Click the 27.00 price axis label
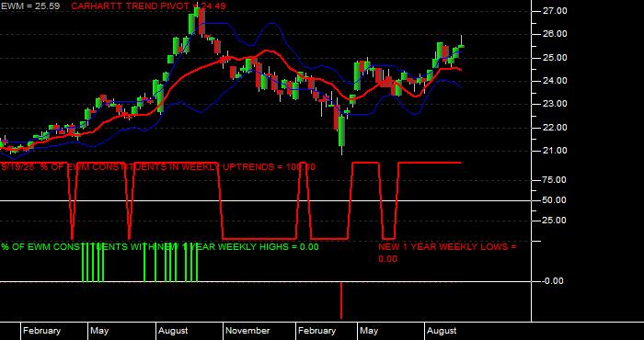This screenshot has width=644, height=340. point(556,11)
